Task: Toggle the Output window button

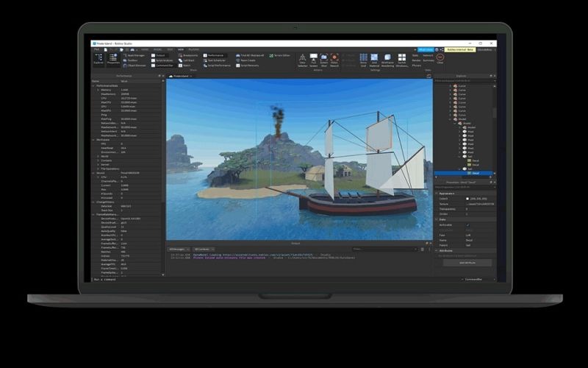Action: click(x=158, y=55)
